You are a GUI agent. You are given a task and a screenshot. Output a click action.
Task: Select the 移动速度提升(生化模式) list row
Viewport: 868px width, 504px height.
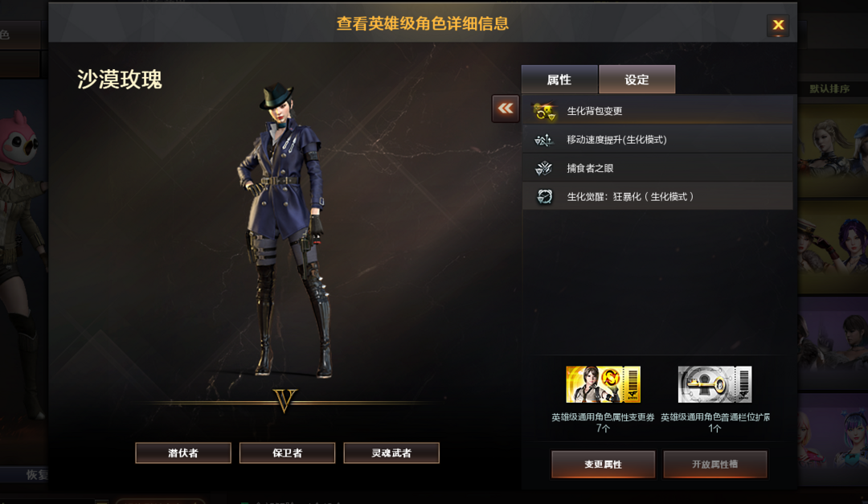(x=657, y=140)
